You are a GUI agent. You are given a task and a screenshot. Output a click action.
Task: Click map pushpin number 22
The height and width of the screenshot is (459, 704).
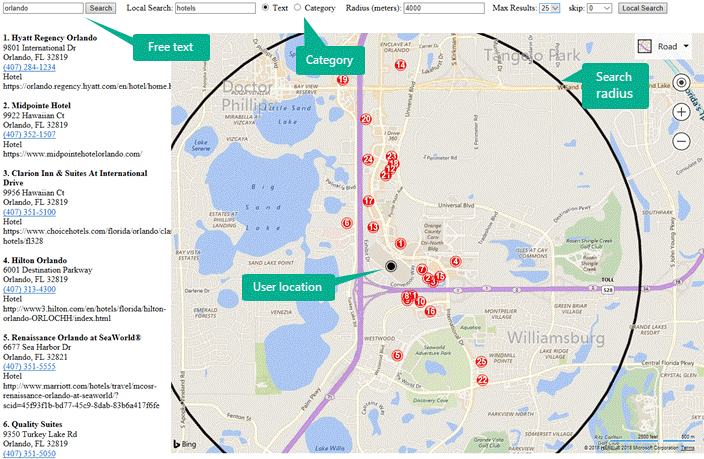pos(482,380)
